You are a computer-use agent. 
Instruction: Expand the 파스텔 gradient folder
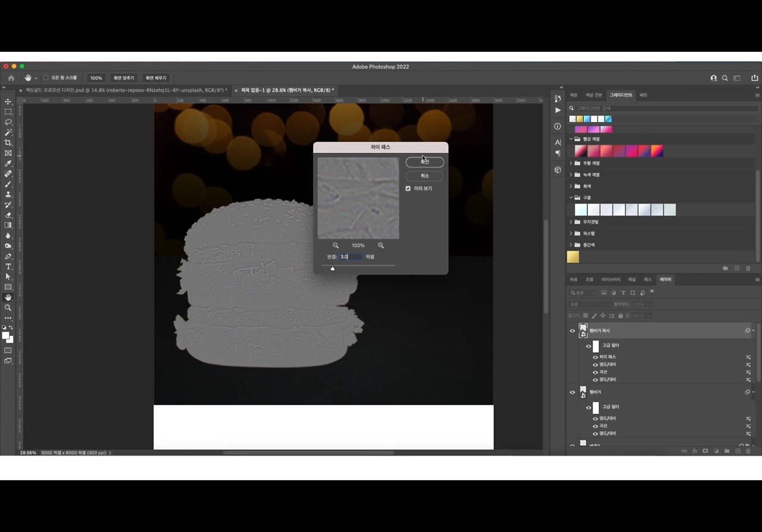(571, 233)
